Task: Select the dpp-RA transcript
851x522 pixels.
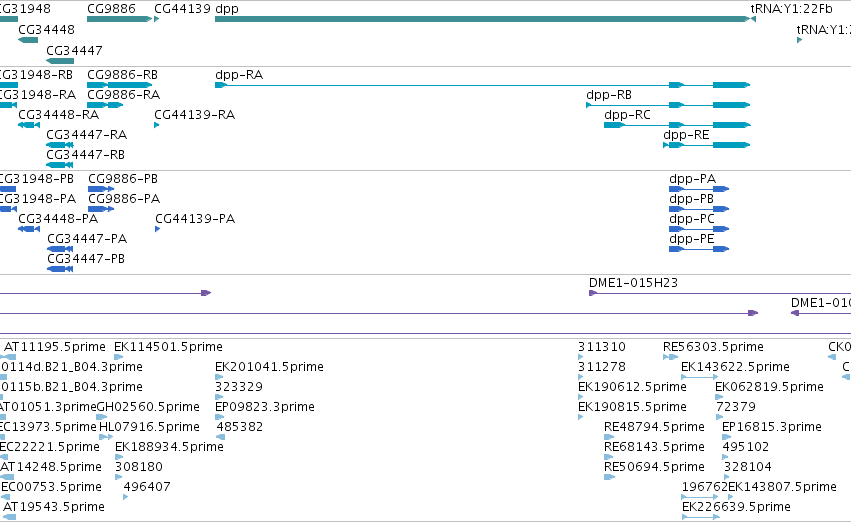Action: [482, 85]
